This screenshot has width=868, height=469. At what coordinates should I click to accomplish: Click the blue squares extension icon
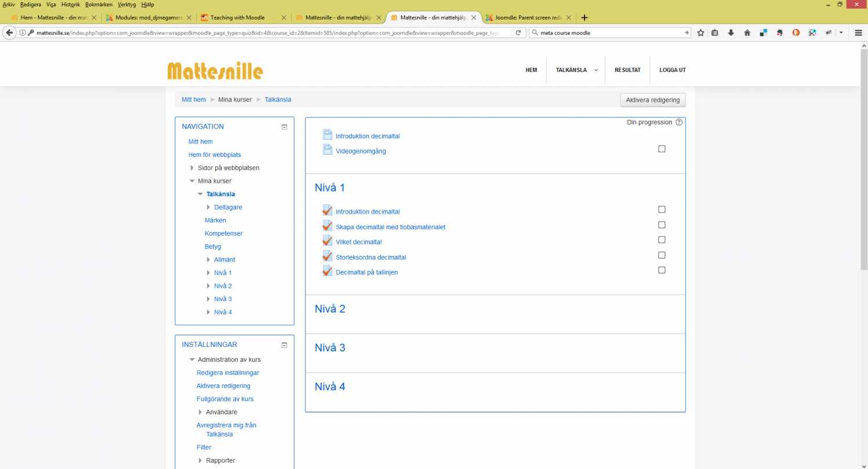tap(764, 33)
